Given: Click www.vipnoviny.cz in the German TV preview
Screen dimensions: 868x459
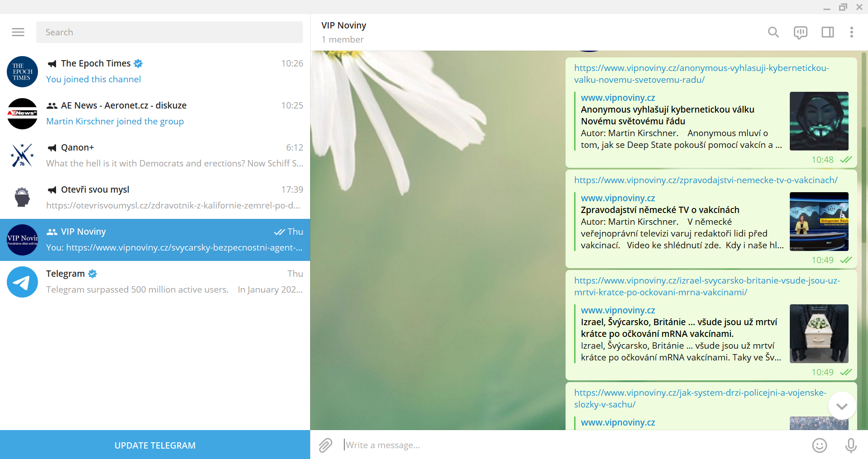Looking at the screenshot, I should click(618, 198).
